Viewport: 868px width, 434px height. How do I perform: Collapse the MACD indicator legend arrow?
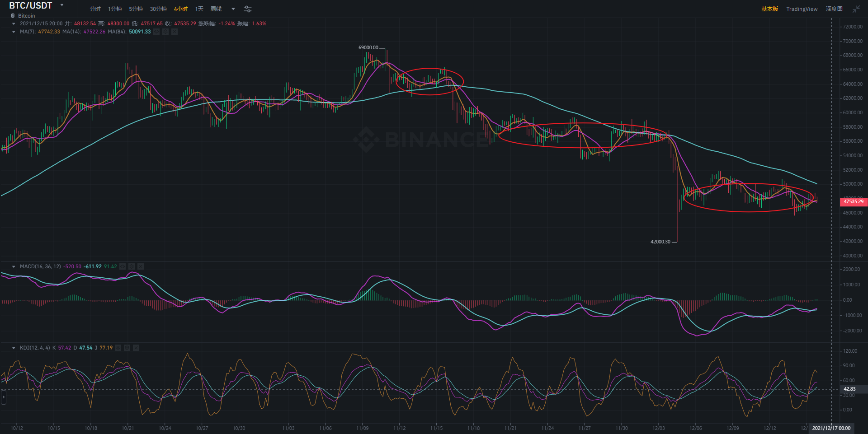(x=14, y=266)
